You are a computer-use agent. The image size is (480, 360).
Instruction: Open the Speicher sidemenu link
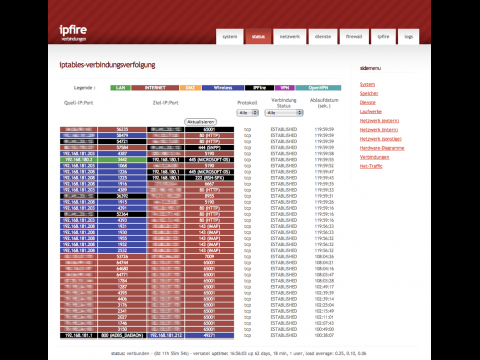(x=369, y=93)
